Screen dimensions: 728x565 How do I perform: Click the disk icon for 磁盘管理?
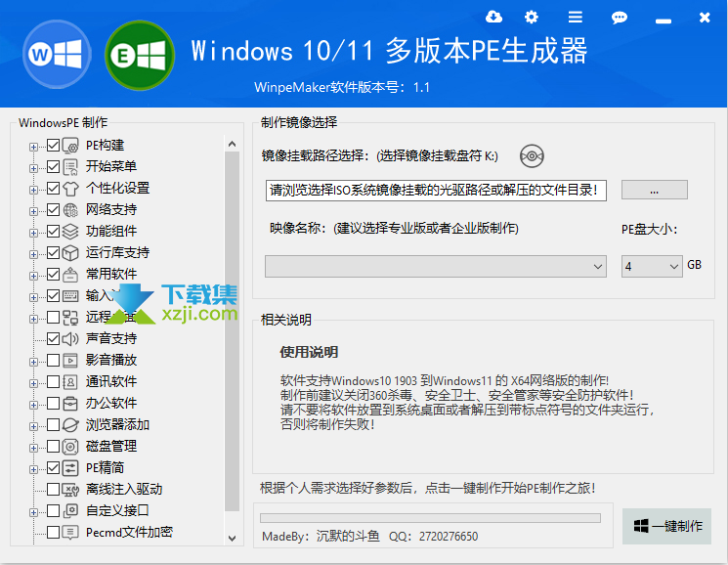point(70,446)
